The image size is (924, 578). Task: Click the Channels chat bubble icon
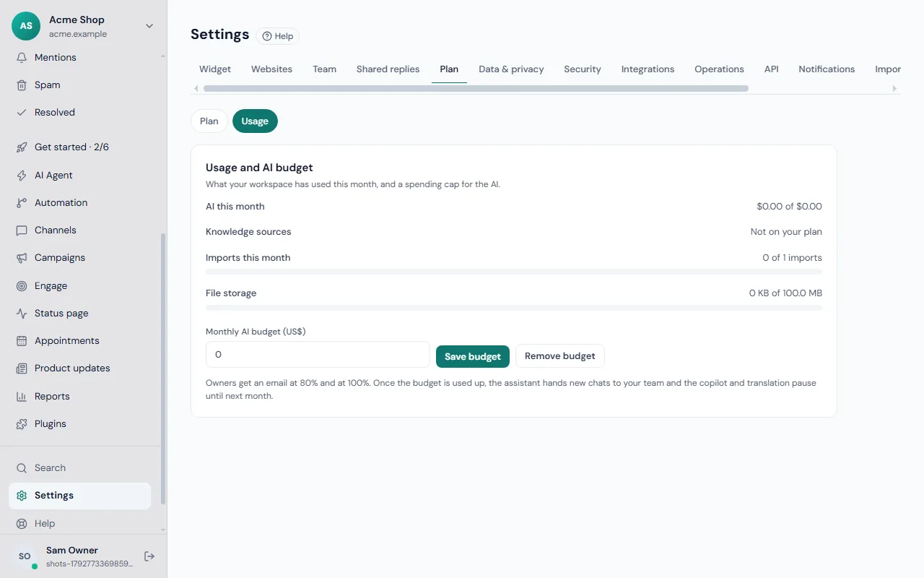click(x=22, y=230)
